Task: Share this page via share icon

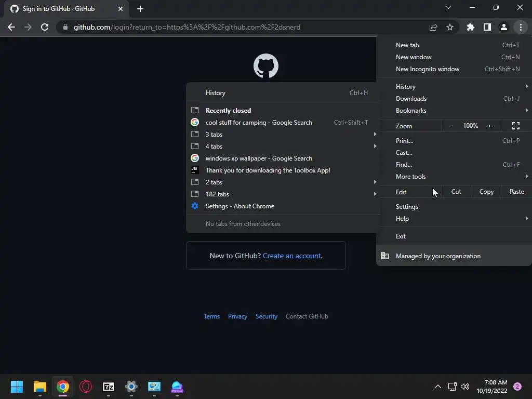Action: [x=433, y=27]
